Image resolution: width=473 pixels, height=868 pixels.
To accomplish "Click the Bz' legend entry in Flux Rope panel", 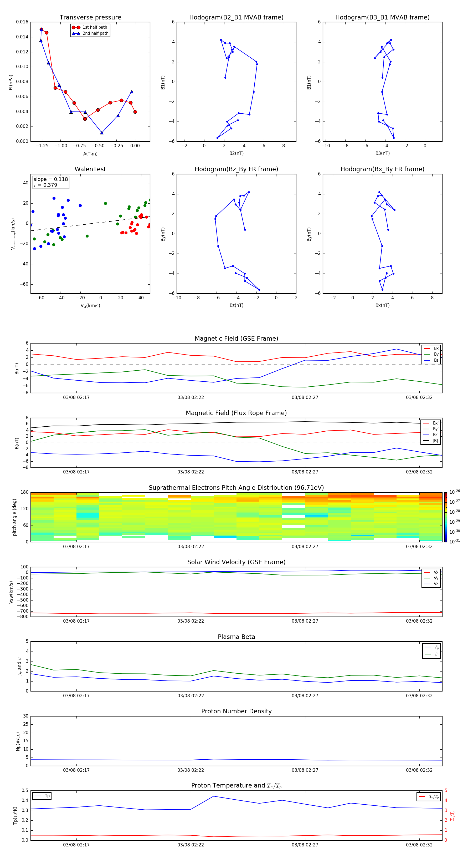I will pos(431,435).
